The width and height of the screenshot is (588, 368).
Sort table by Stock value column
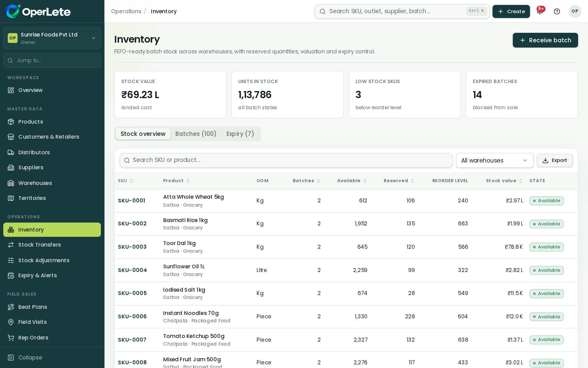point(504,181)
